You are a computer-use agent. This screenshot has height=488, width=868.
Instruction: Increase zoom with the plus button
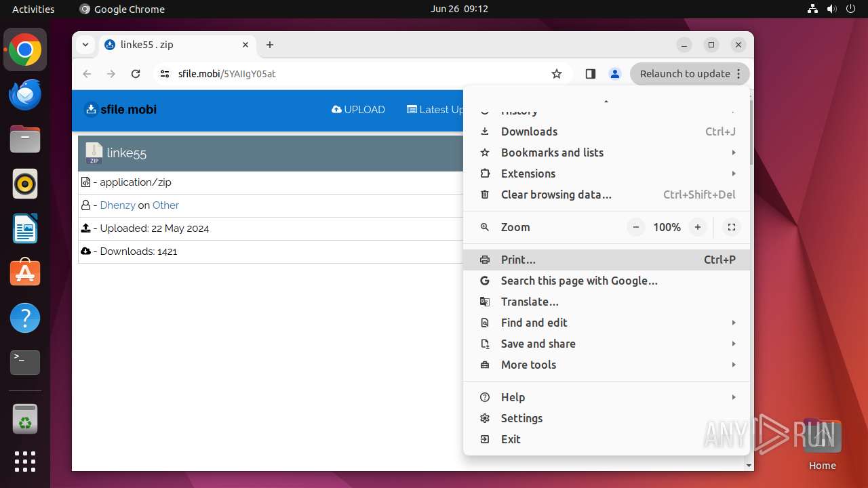pos(698,227)
